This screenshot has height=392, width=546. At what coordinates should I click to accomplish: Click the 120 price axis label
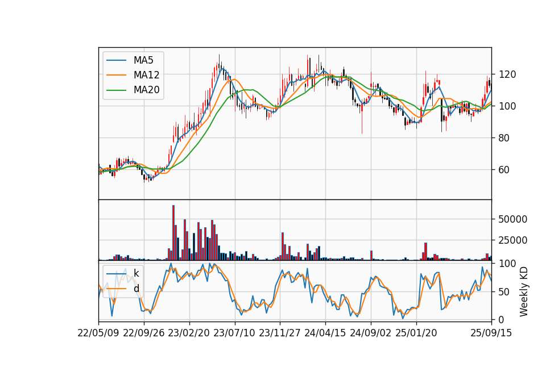(x=507, y=74)
